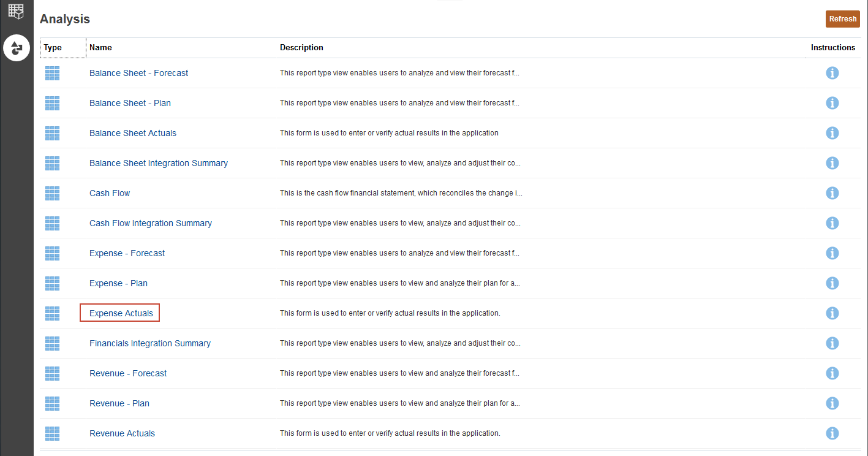Open the Revenue - Forecast link
Viewport: 868px width, 456px height.
click(x=128, y=373)
